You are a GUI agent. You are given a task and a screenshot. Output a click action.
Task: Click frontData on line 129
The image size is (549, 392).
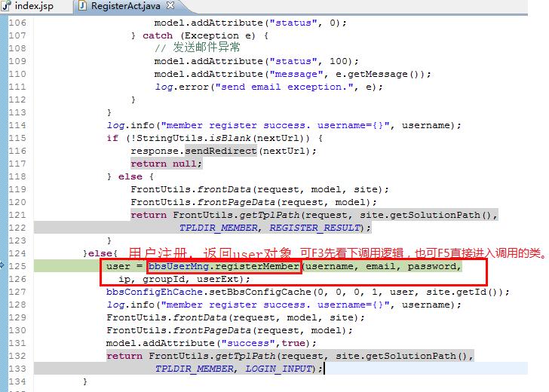pyautogui.click(x=200, y=318)
